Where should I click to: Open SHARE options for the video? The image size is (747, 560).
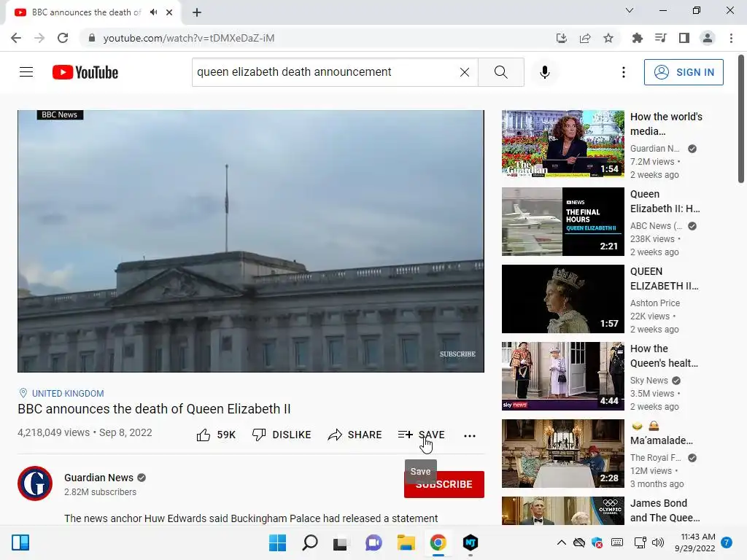click(x=355, y=435)
